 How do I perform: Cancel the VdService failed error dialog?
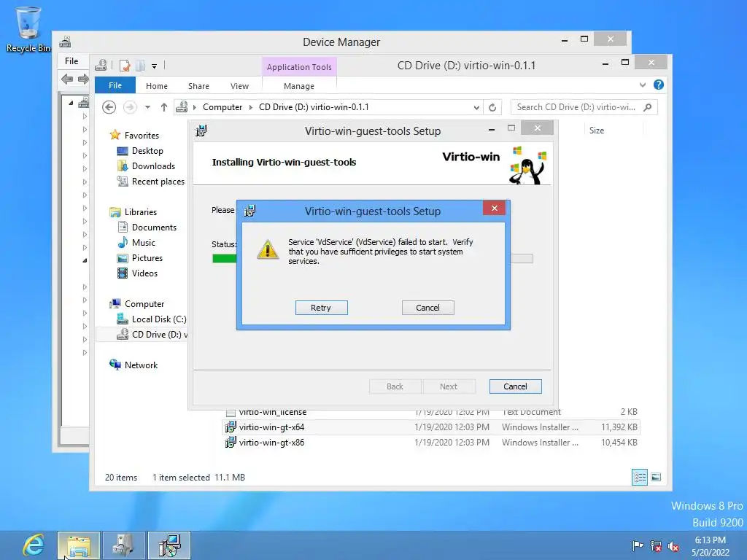[427, 308]
